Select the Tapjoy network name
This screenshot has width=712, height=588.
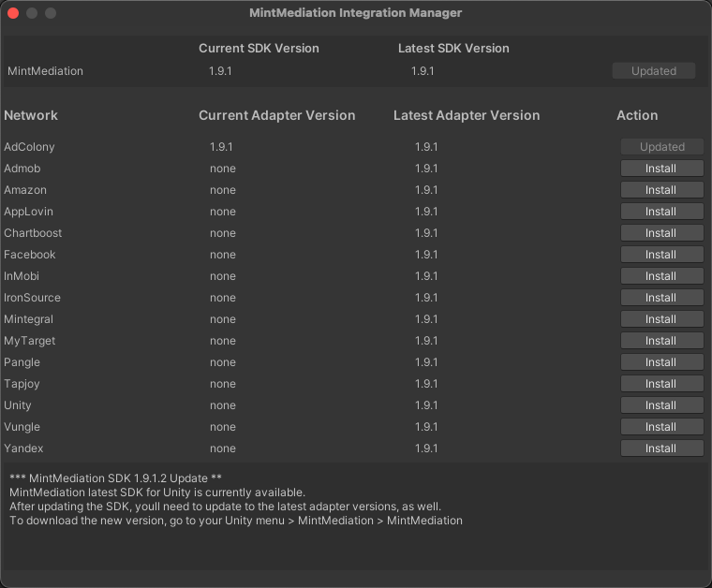click(x=22, y=384)
